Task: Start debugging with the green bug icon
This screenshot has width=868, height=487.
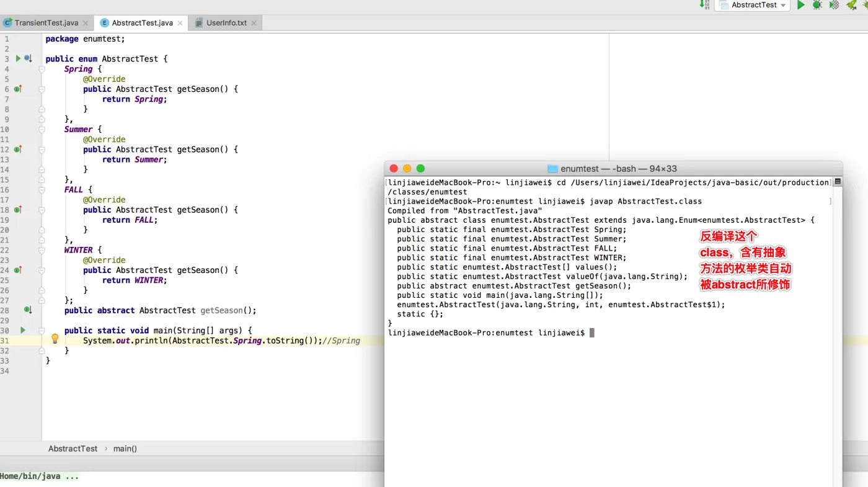Action: click(x=817, y=5)
